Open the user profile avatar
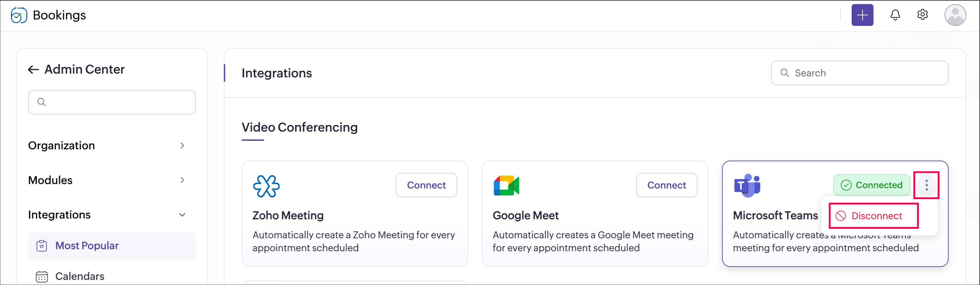Image resolution: width=980 pixels, height=285 pixels. (x=955, y=15)
